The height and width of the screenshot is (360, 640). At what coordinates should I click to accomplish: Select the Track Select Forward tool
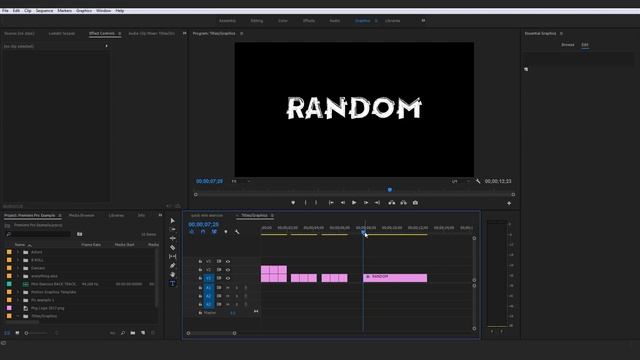[172, 229]
